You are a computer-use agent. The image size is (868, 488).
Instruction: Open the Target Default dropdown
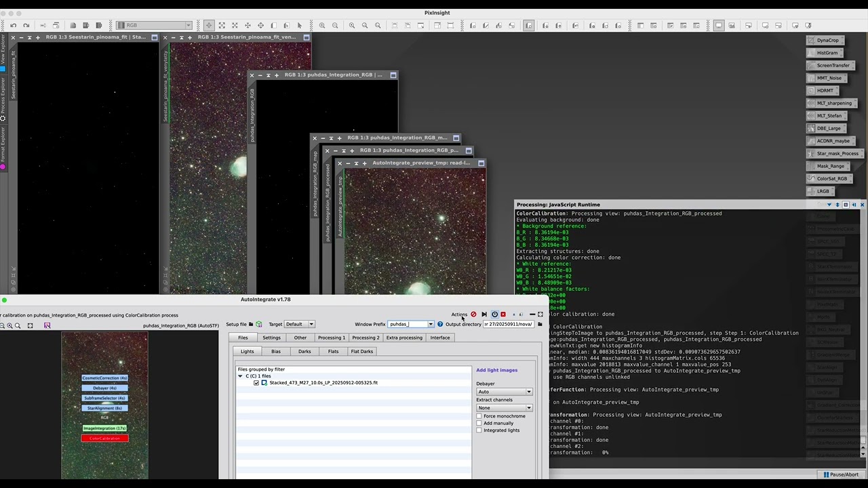pos(299,324)
